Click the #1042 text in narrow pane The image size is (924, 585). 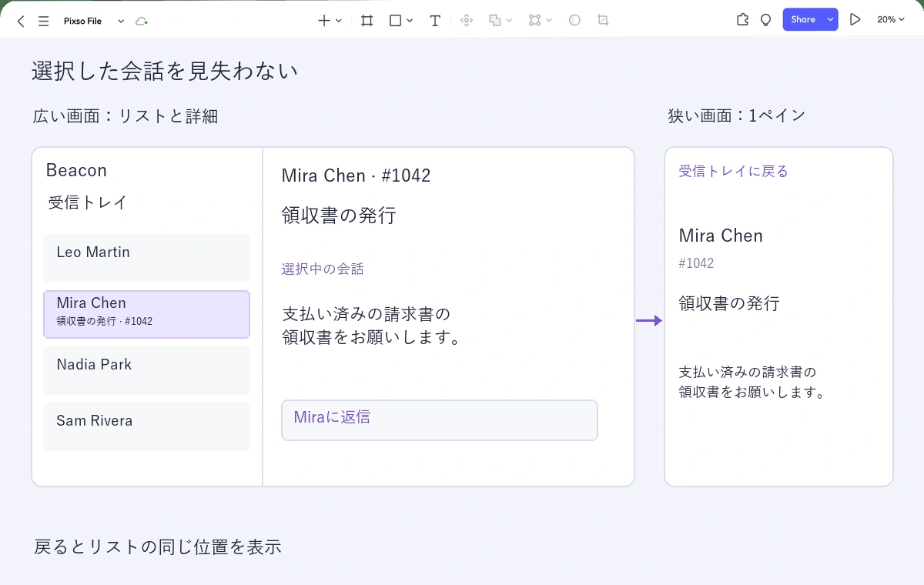tap(696, 263)
